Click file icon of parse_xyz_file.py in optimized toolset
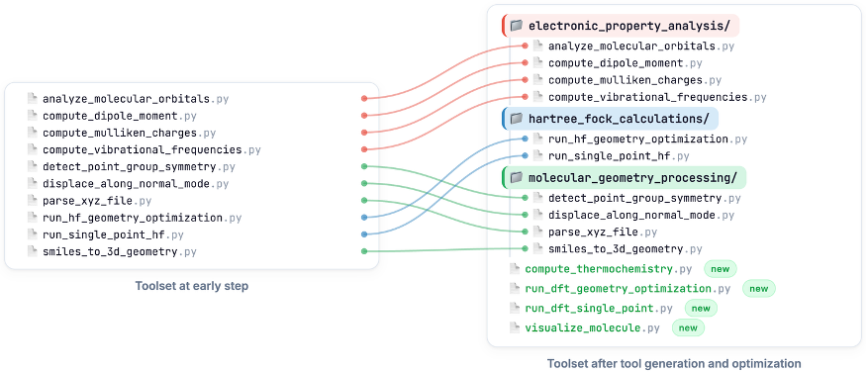Image resolution: width=868 pixels, height=373 pixels. pos(538,232)
